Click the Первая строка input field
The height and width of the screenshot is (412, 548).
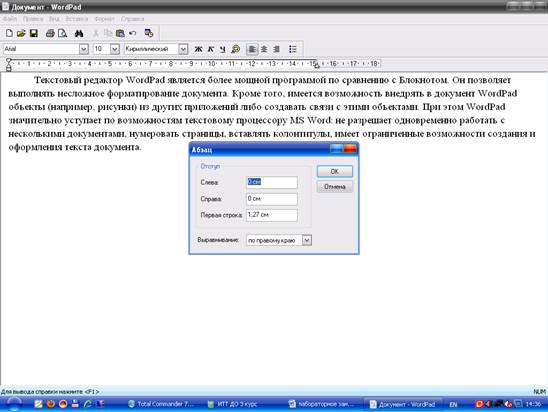(272, 215)
